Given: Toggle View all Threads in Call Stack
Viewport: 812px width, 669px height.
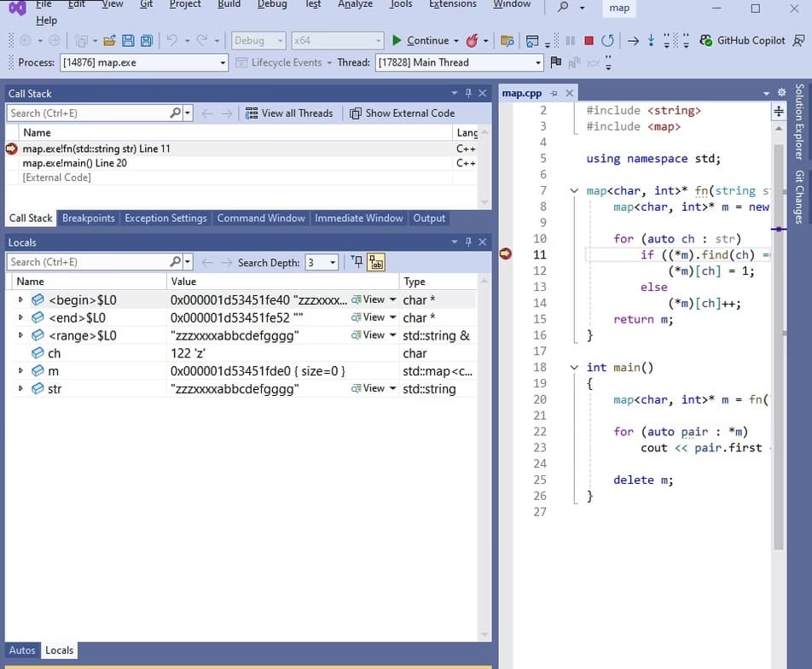Looking at the screenshot, I should tap(289, 113).
